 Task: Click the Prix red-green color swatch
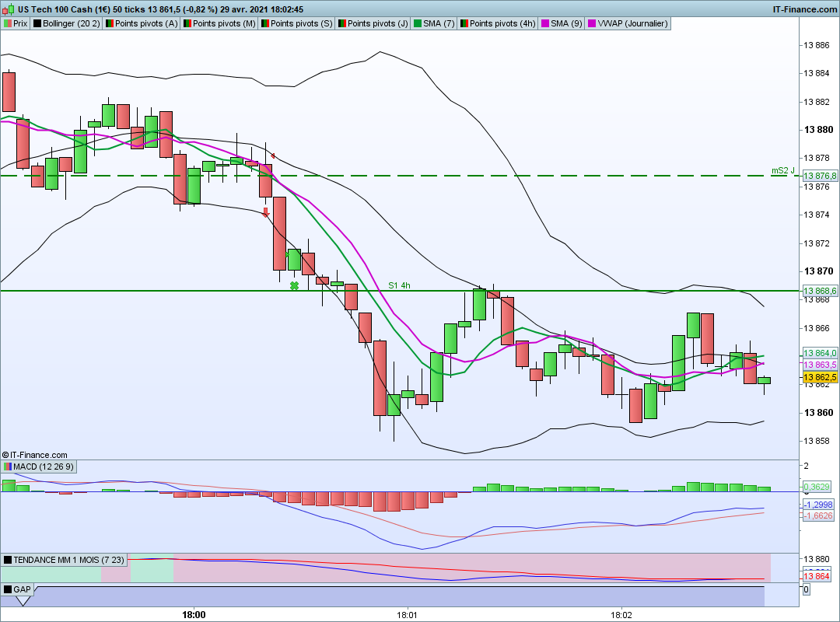(8, 23)
